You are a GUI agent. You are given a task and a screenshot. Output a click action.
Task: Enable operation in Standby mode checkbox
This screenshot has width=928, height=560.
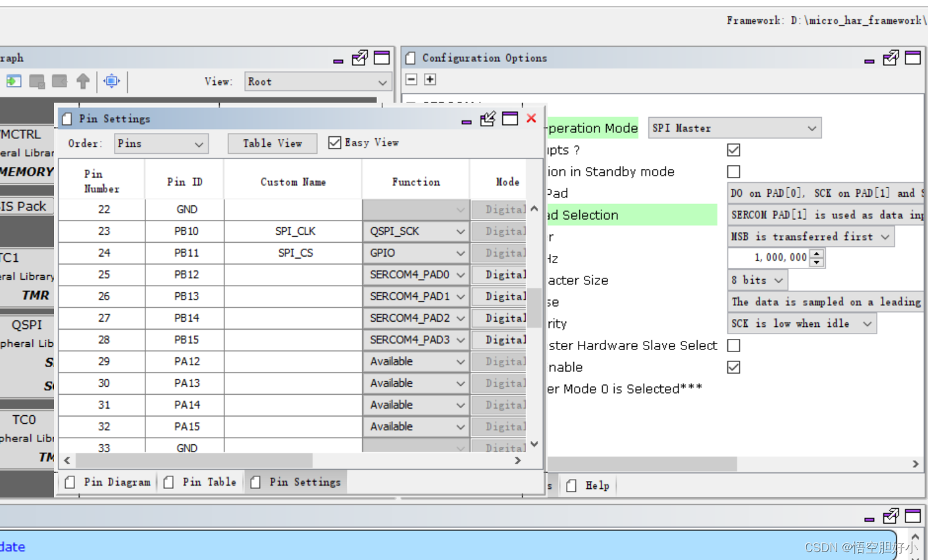point(734,172)
